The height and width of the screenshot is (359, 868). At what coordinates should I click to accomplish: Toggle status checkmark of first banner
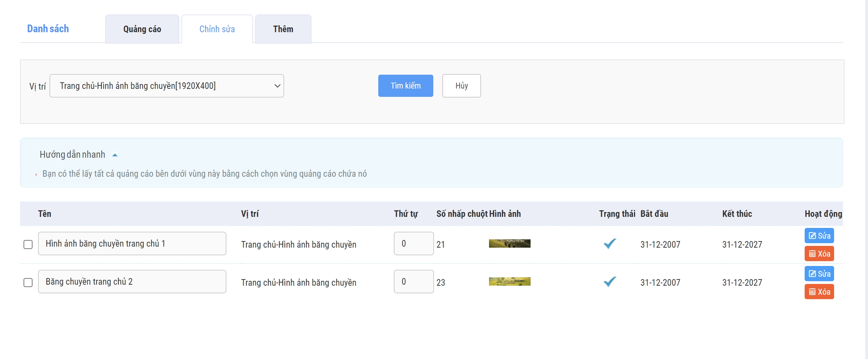tap(610, 244)
